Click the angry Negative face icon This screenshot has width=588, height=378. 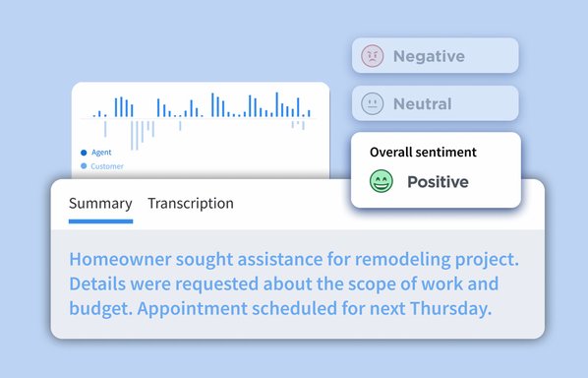(372, 55)
